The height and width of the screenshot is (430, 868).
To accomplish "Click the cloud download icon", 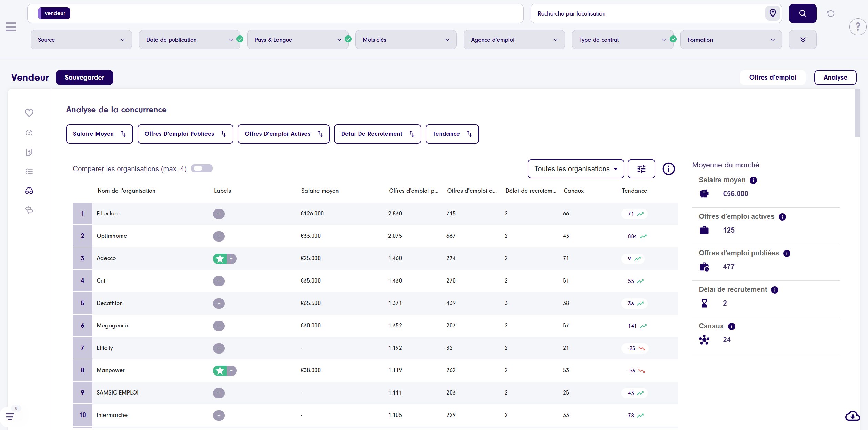I will (x=852, y=416).
